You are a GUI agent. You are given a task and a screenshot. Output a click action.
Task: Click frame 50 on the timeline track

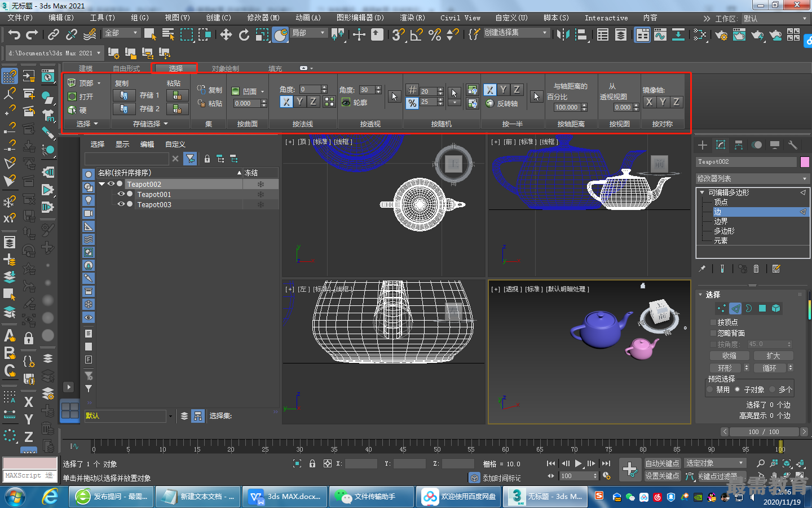[x=437, y=446]
